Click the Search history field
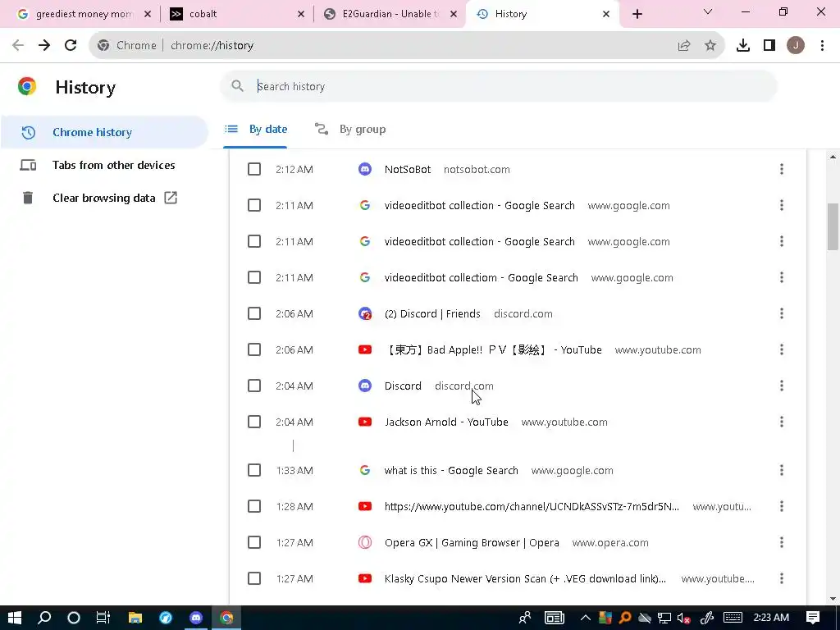The width and height of the screenshot is (840, 630). (x=498, y=87)
